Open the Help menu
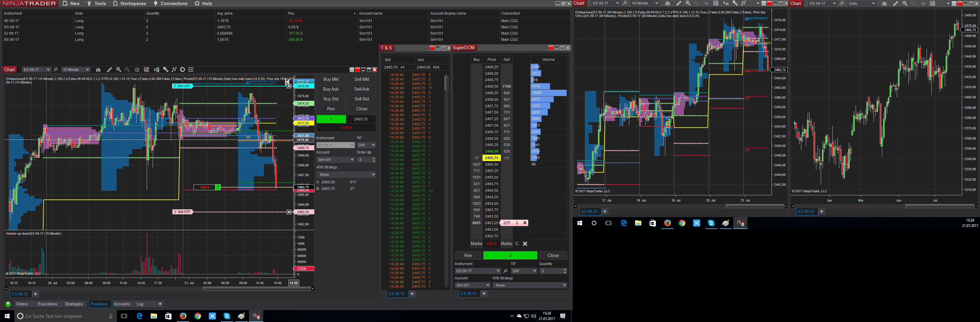This screenshot has width=980, height=322. (203, 3)
